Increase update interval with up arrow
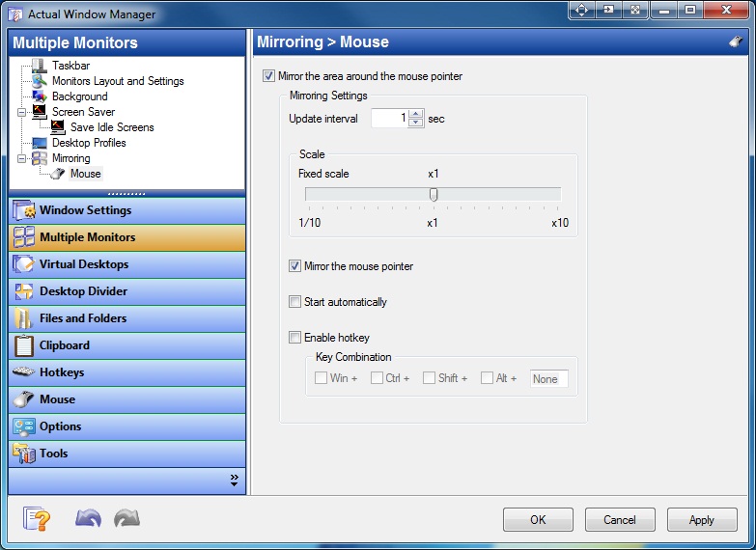756x550 pixels. 415,114
